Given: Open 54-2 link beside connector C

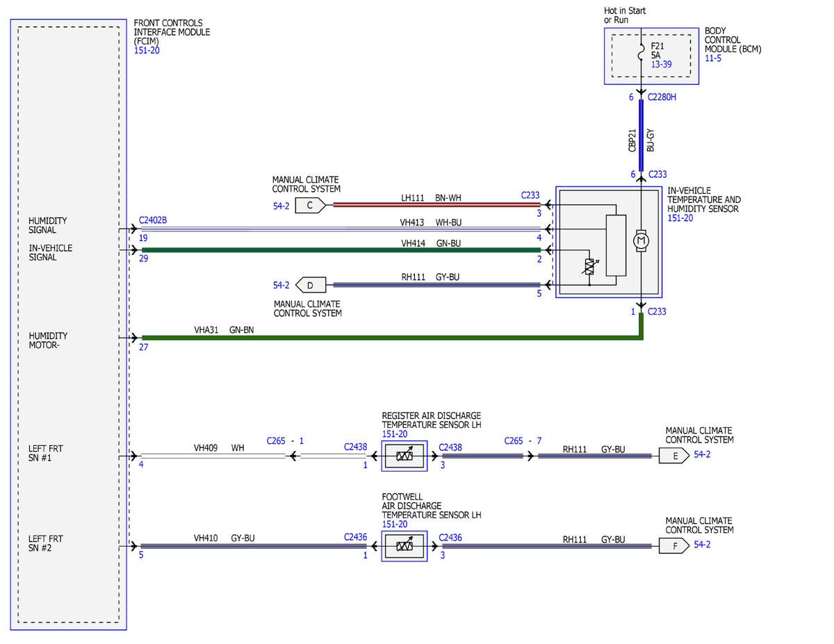Looking at the screenshot, I should [281, 206].
